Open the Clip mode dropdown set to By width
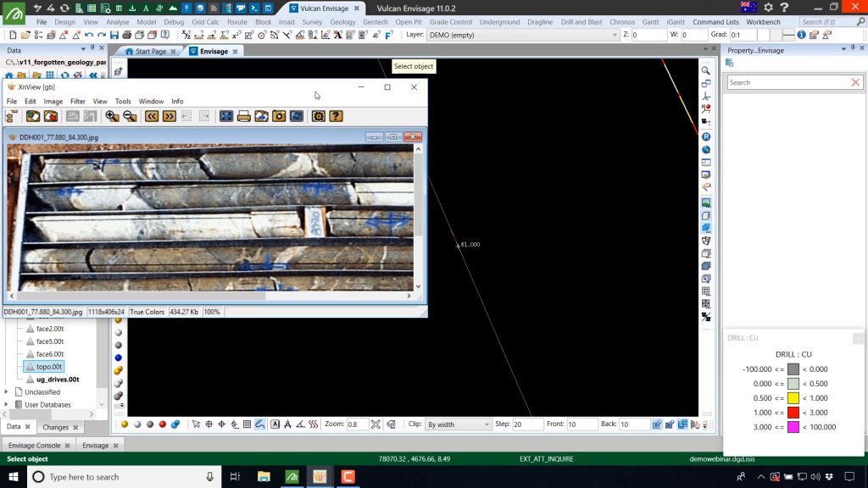 coord(458,424)
